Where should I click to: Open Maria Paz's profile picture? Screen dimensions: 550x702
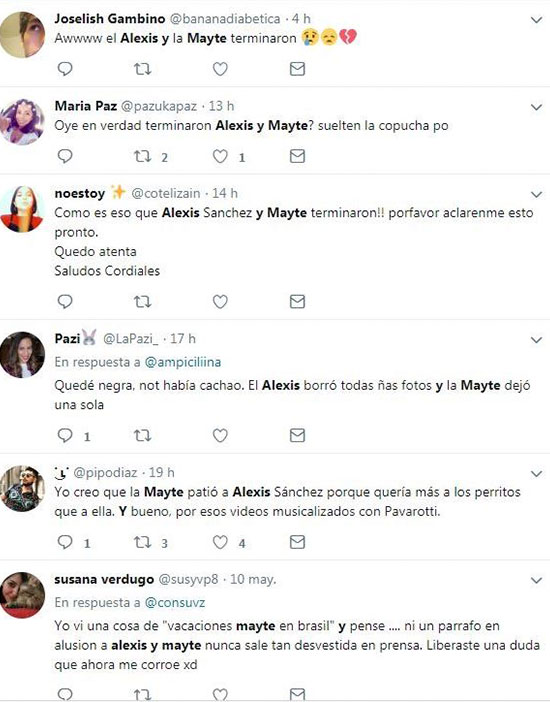tap(22, 122)
